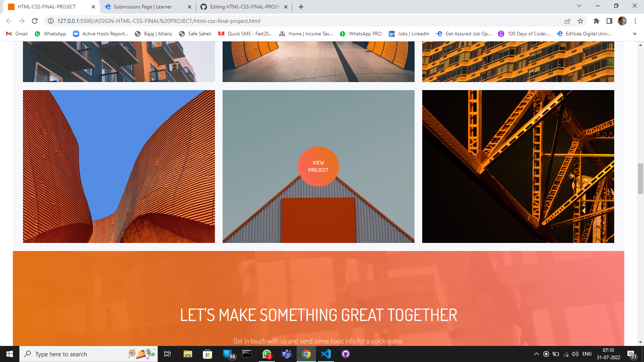The height and width of the screenshot is (362, 644).
Task: Open the share icon in the address bar
Action: [567, 21]
